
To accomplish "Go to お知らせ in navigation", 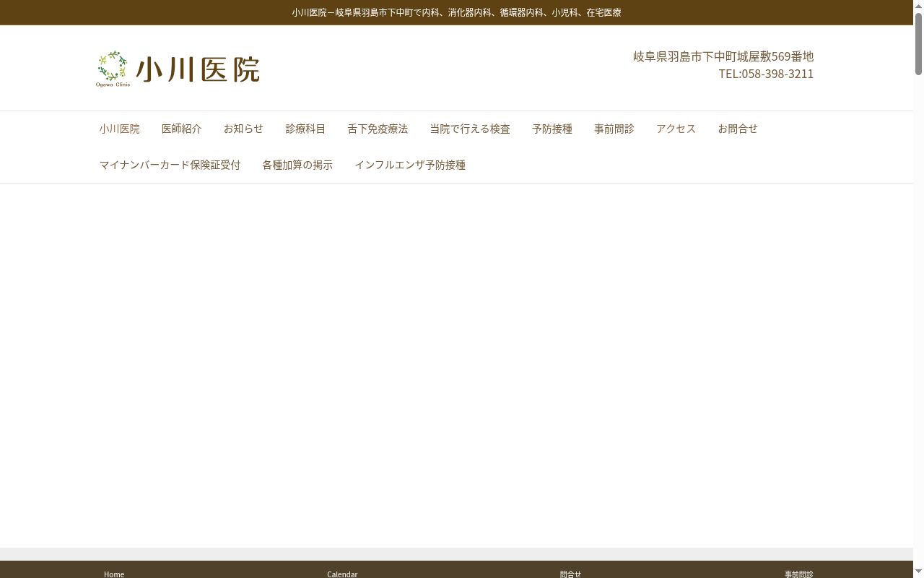I will pos(243,129).
